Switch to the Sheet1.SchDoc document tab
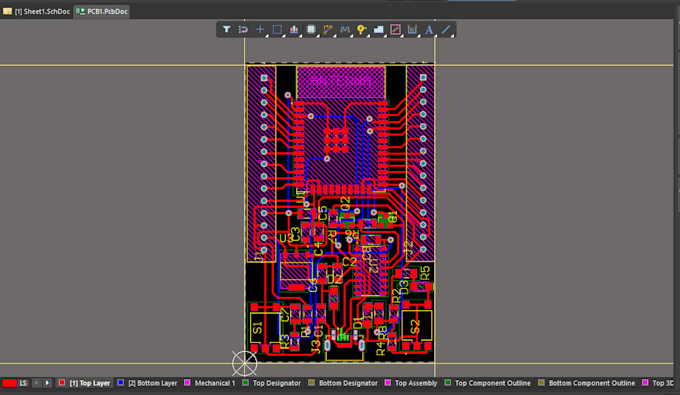 36,11
